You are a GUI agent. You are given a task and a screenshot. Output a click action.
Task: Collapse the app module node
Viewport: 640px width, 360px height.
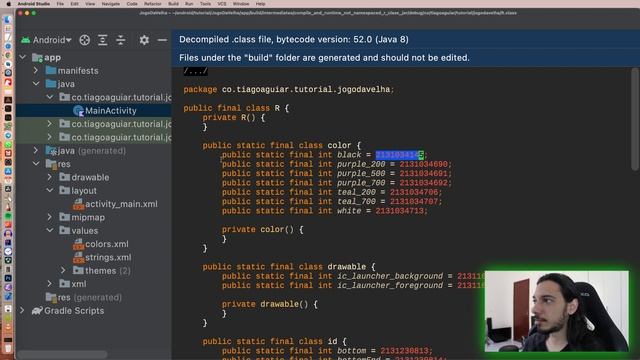click(x=23, y=57)
